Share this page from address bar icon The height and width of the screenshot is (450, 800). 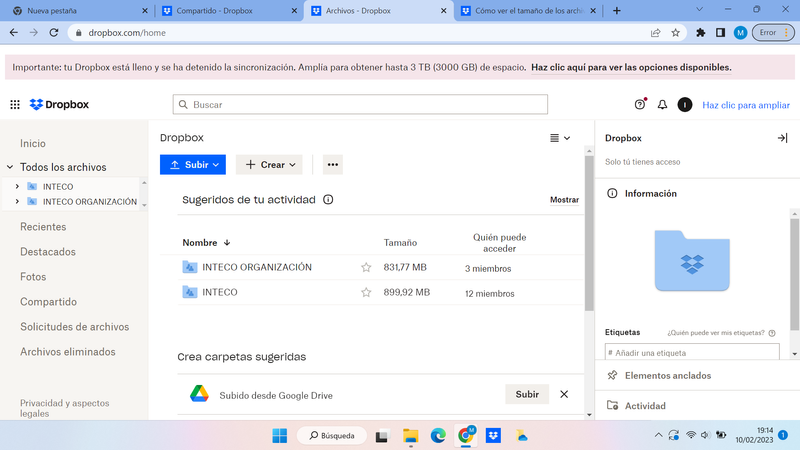pyautogui.click(x=656, y=33)
